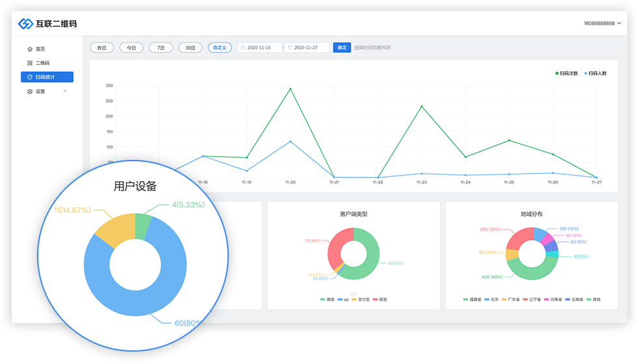Image resolution: width=639 pixels, height=364 pixels.
Task: Select the 7日 time range tab
Action: 161,47
